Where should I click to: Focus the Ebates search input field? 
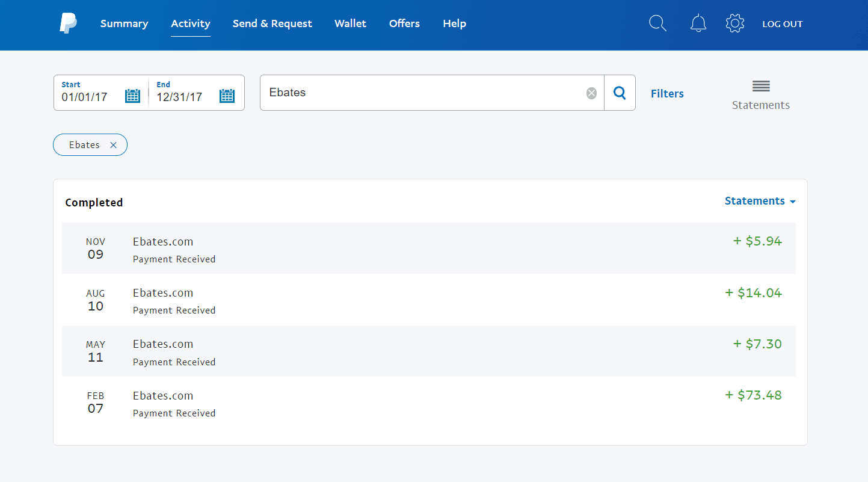click(x=432, y=93)
